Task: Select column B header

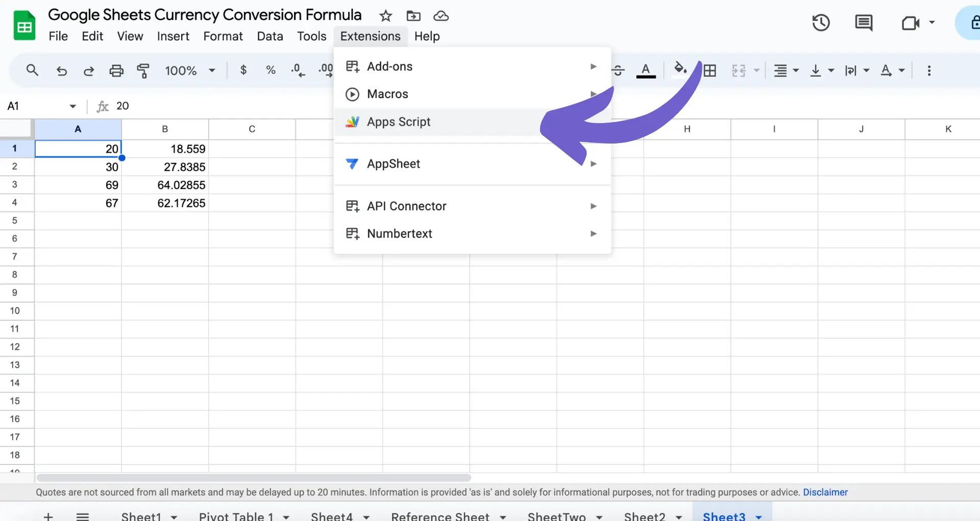Action: pos(165,129)
